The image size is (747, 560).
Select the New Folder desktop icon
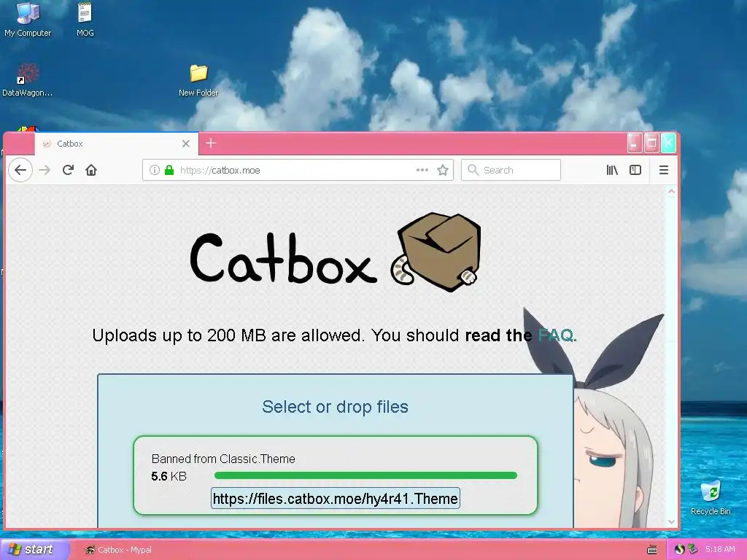pyautogui.click(x=198, y=79)
